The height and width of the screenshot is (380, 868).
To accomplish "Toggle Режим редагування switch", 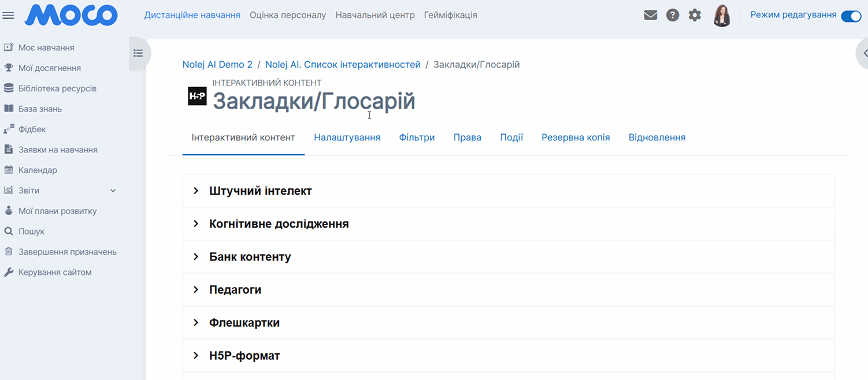I will [x=851, y=16].
